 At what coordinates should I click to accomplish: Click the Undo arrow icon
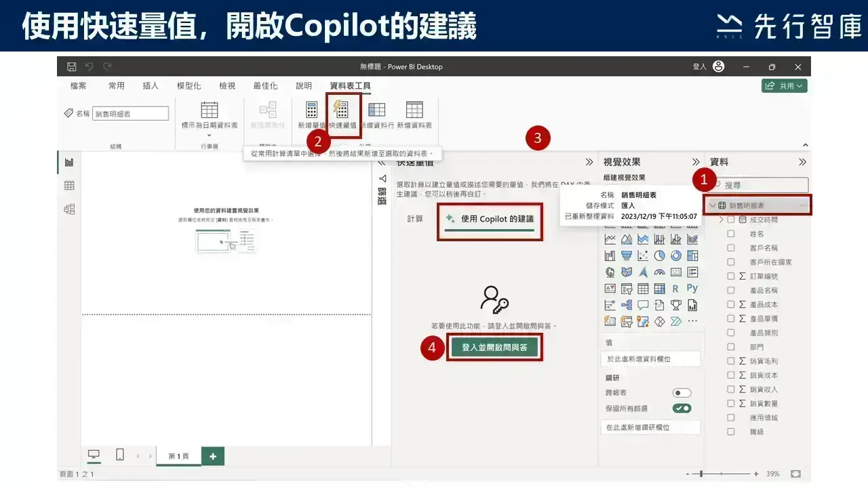90,66
